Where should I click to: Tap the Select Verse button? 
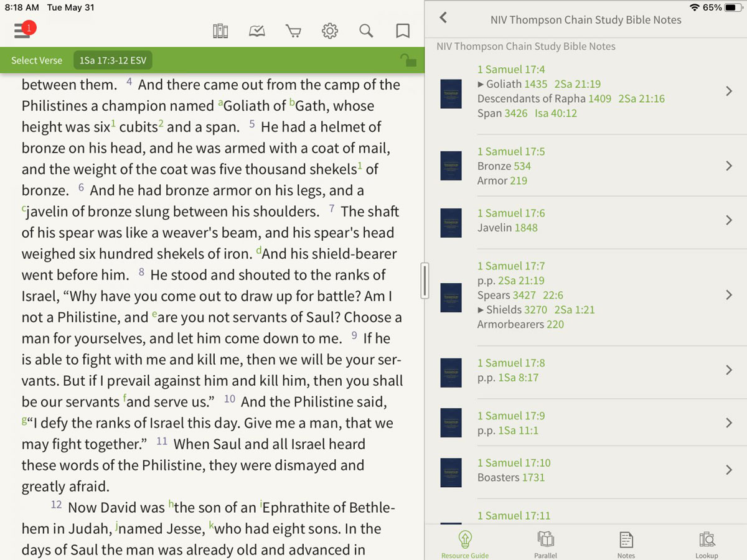point(37,60)
